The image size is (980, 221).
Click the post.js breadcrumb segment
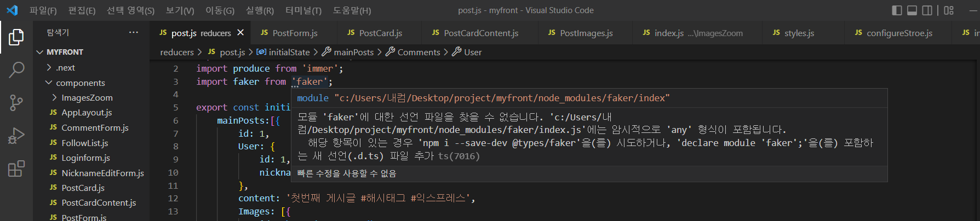[227, 53]
